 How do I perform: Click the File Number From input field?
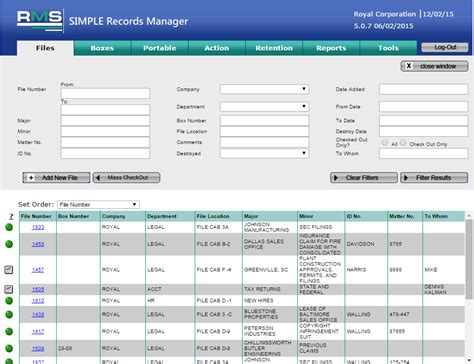tap(105, 93)
